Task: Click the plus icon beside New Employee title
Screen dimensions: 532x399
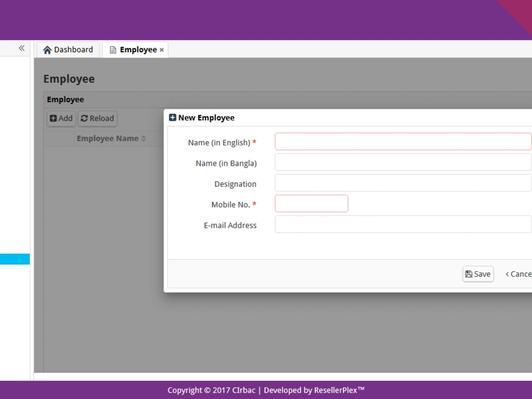Action: [x=172, y=117]
